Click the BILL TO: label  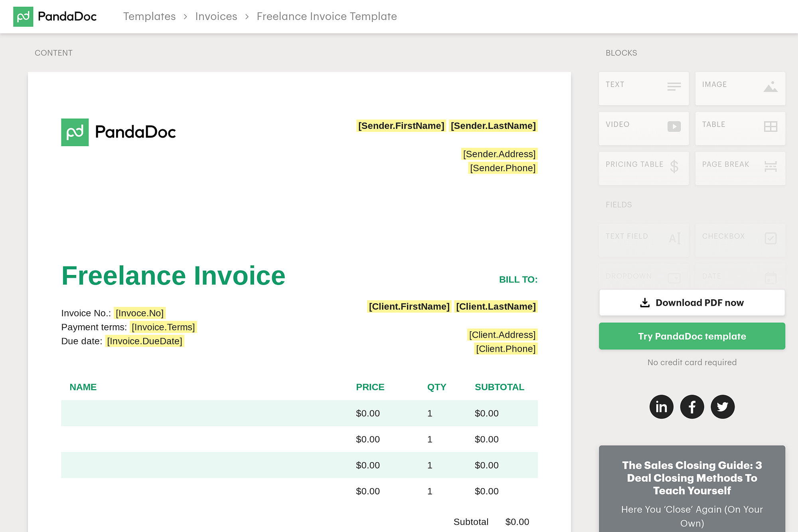click(x=518, y=280)
